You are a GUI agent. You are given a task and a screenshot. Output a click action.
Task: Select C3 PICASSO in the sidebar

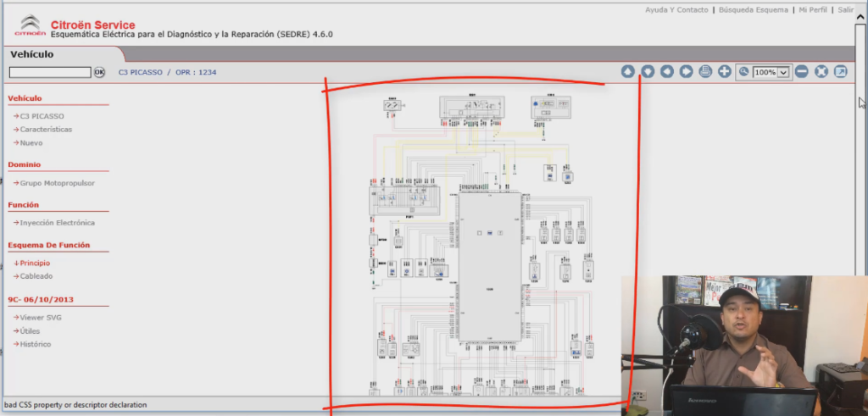42,116
